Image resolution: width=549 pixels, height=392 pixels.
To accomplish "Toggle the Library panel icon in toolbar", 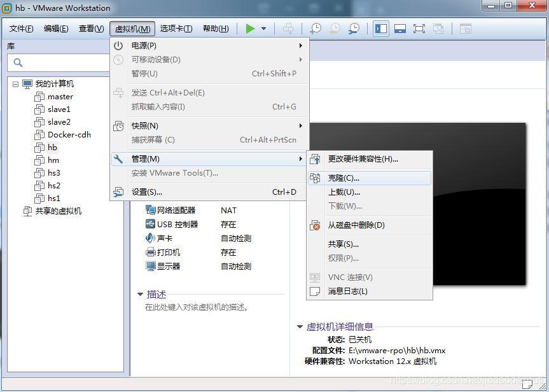I will coord(380,28).
